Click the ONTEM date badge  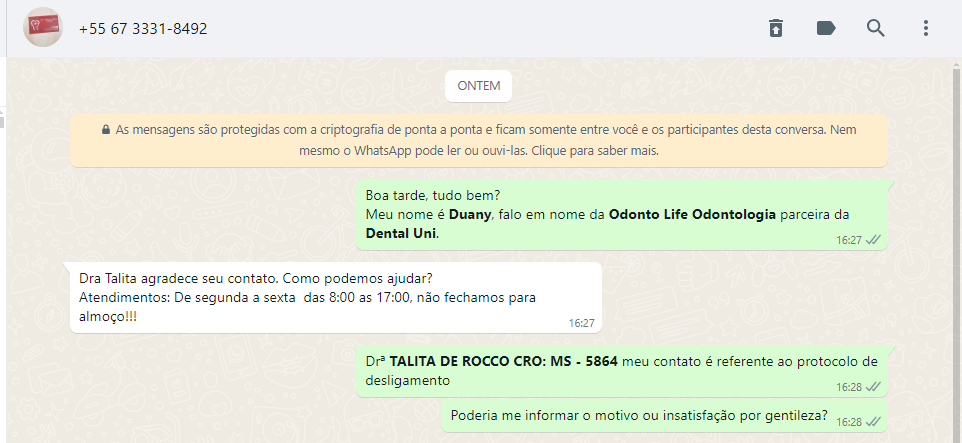tap(479, 86)
